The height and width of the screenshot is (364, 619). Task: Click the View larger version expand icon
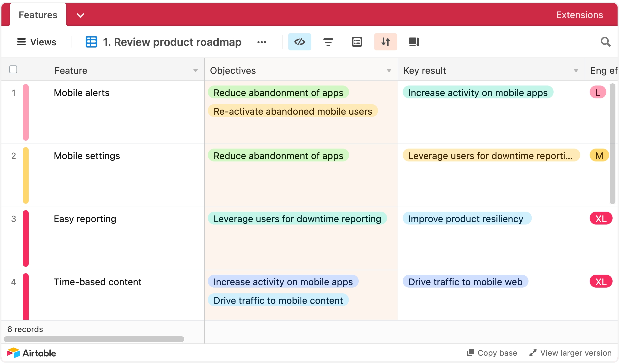(x=533, y=353)
